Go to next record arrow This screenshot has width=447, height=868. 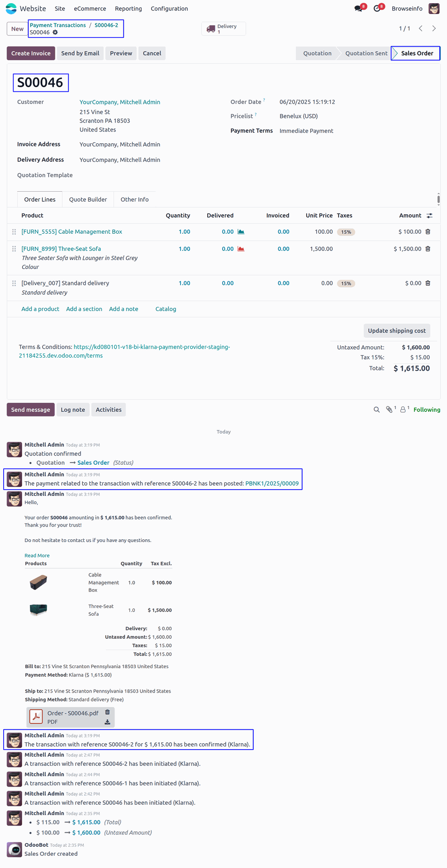[434, 28]
